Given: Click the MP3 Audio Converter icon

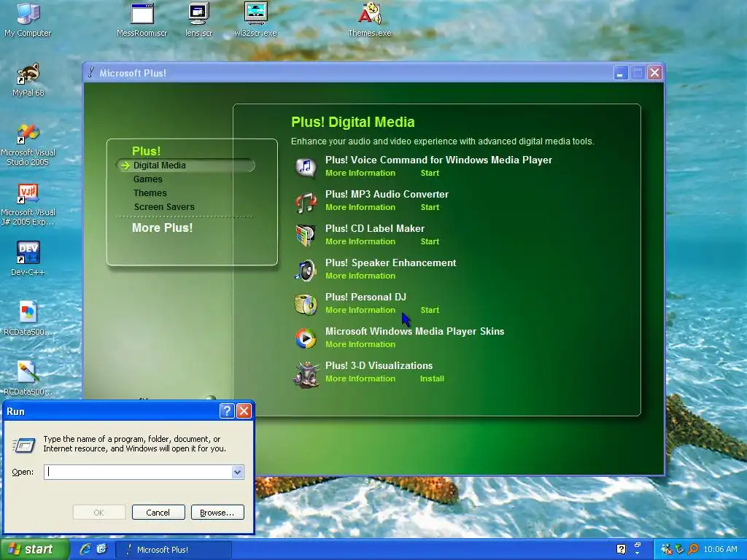Looking at the screenshot, I should 306,202.
